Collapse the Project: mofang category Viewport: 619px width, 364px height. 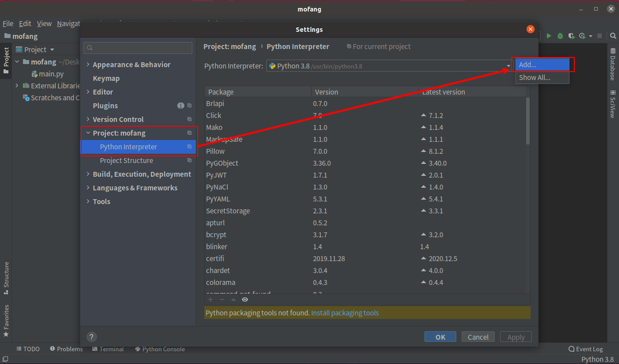[88, 133]
